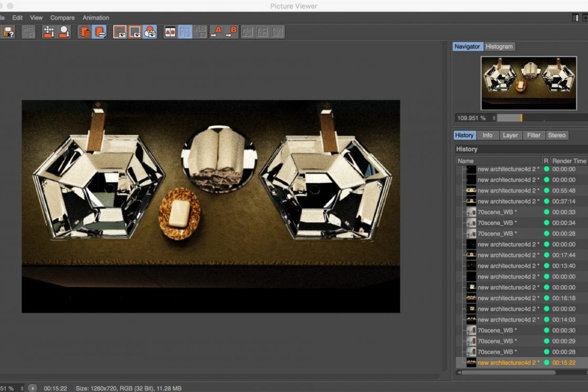Switch to the Layer tab
This screenshot has height=392, width=588.
click(510, 135)
